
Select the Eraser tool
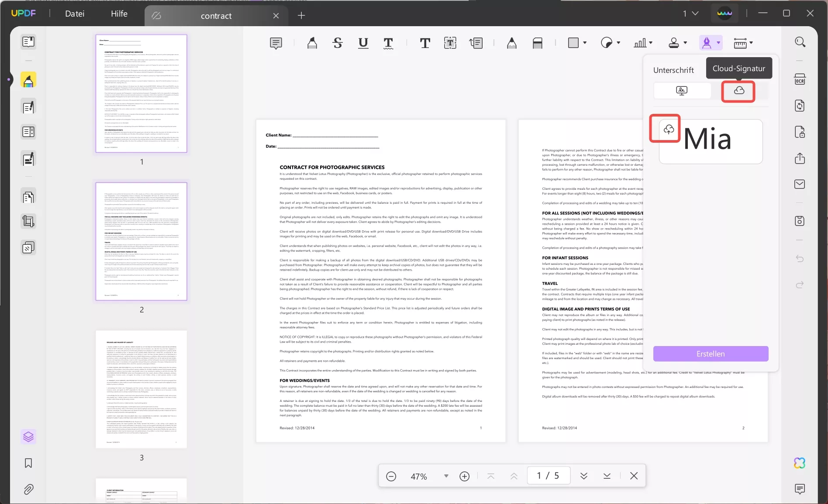(538, 43)
